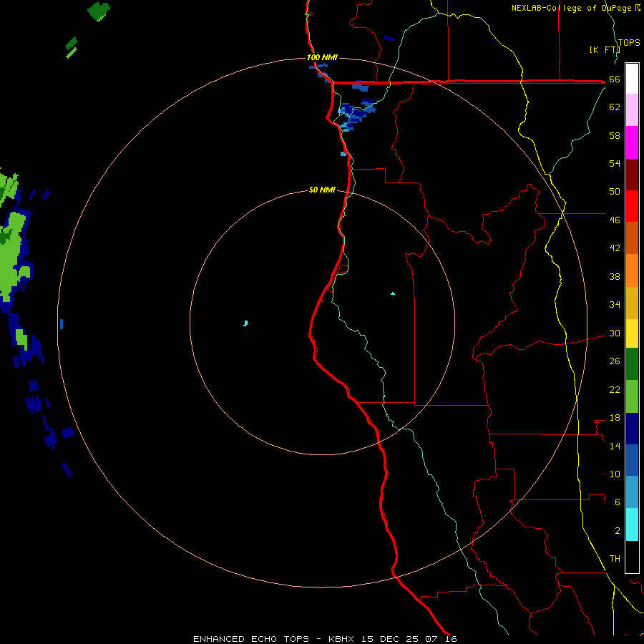Screen dimensions: 644x644
Task: Click the bright red legend swatch
Action: coord(632,206)
